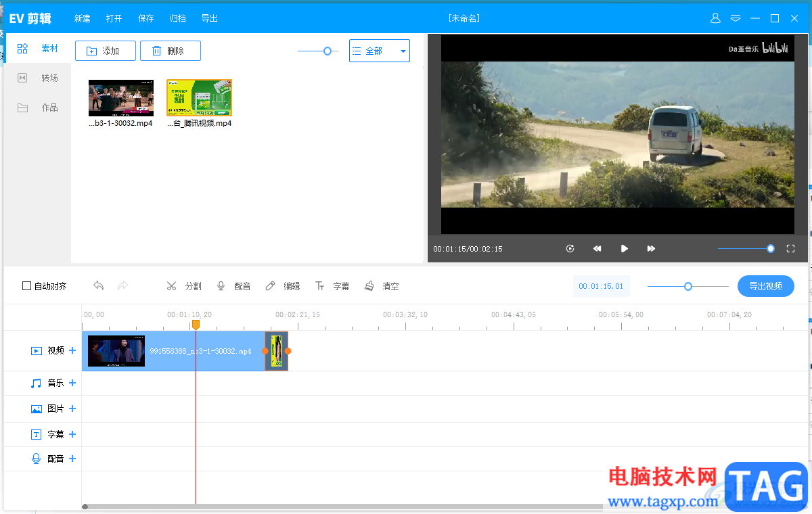Click the 图片 picture track icon
The width and height of the screenshot is (812, 514).
click(x=37, y=408)
